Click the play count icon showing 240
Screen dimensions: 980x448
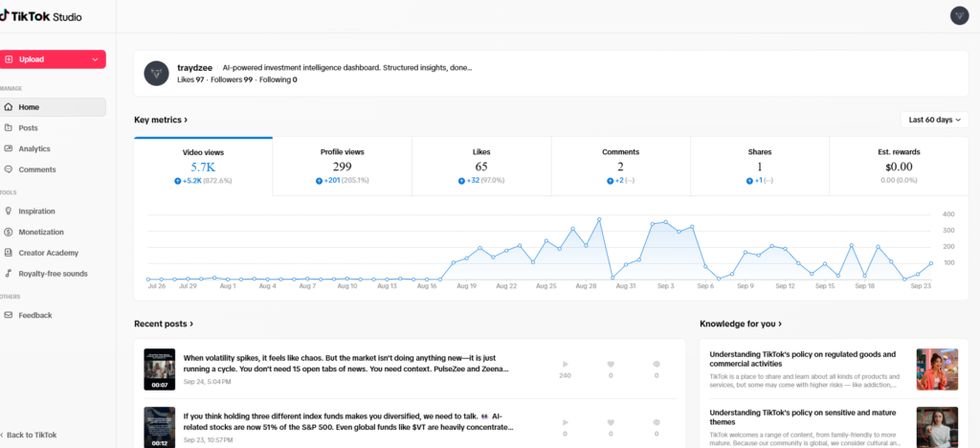click(566, 364)
